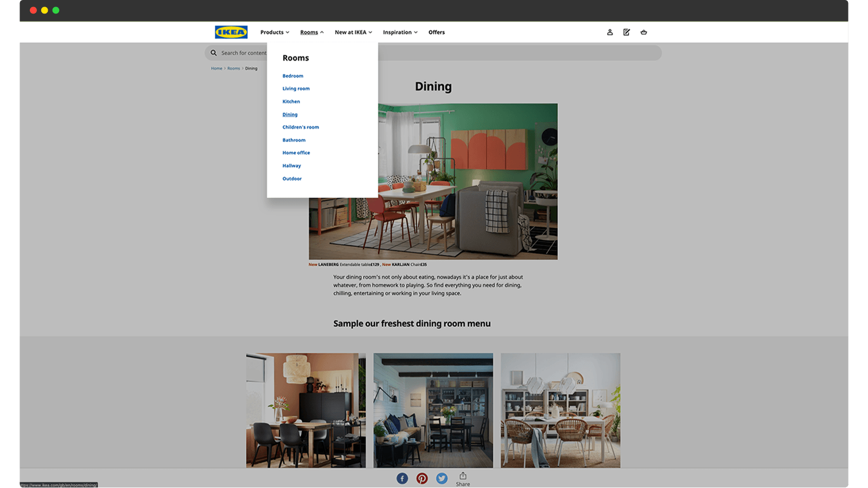Image resolution: width=868 pixels, height=488 pixels.
Task: Open the user account profile icon
Action: pyautogui.click(x=610, y=32)
